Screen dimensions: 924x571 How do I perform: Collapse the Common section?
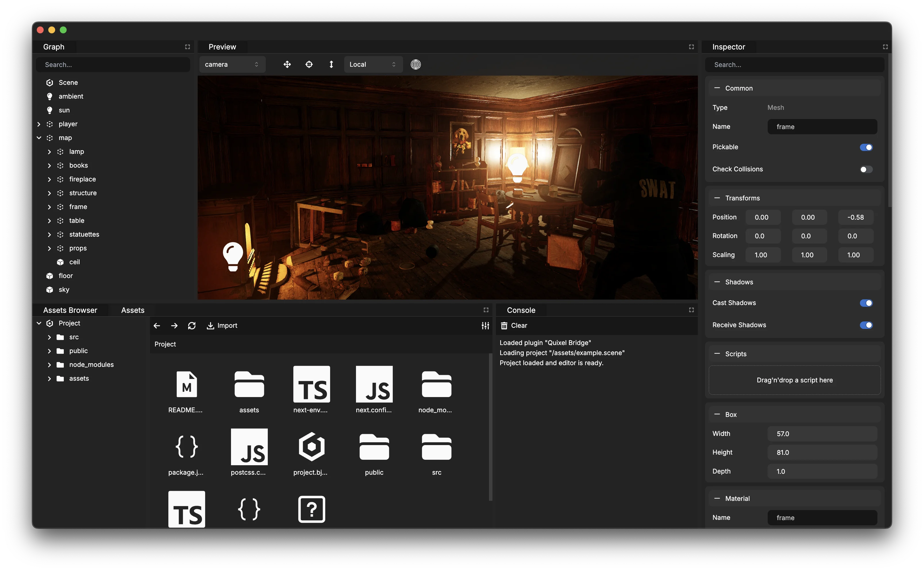coord(717,88)
